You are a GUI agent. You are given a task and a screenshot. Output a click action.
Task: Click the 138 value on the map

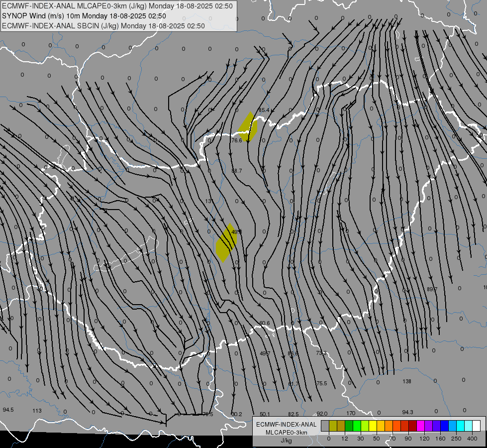click(407, 381)
